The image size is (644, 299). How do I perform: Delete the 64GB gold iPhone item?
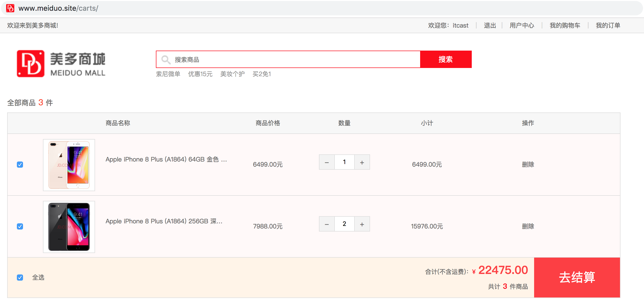point(528,165)
